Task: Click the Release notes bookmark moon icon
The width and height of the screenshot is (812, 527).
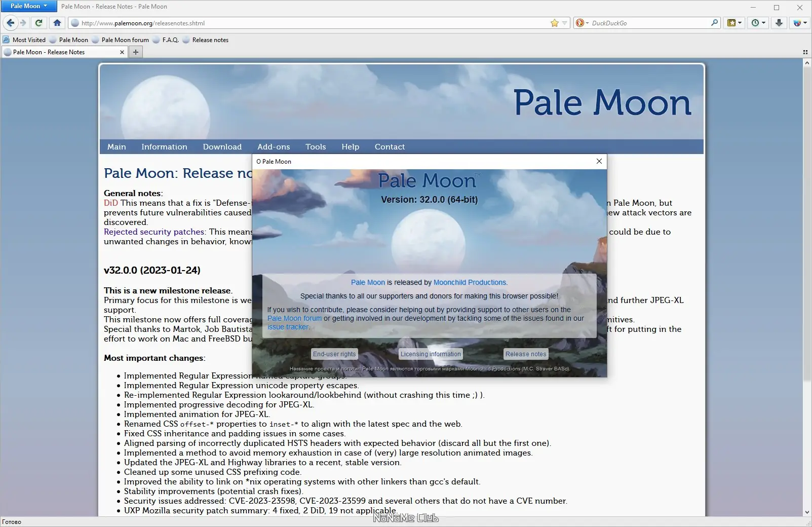Action: click(x=186, y=40)
